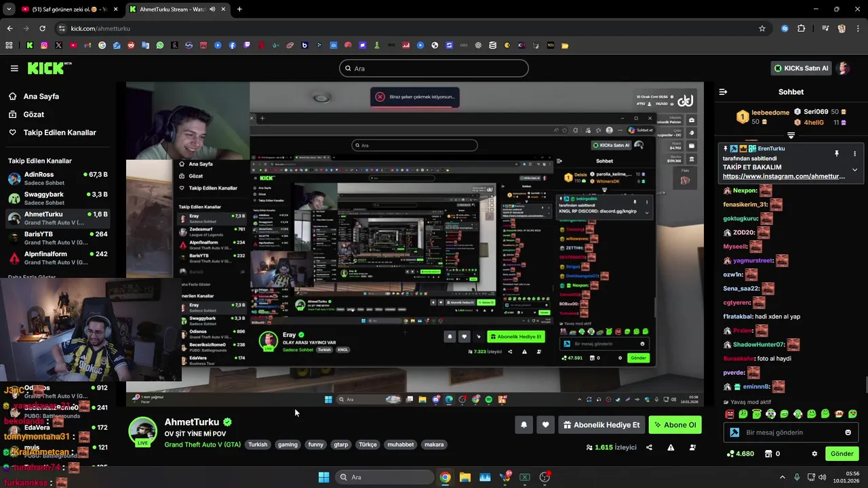Open pinned message options menu
This screenshot has width=868, height=488.
(854, 153)
